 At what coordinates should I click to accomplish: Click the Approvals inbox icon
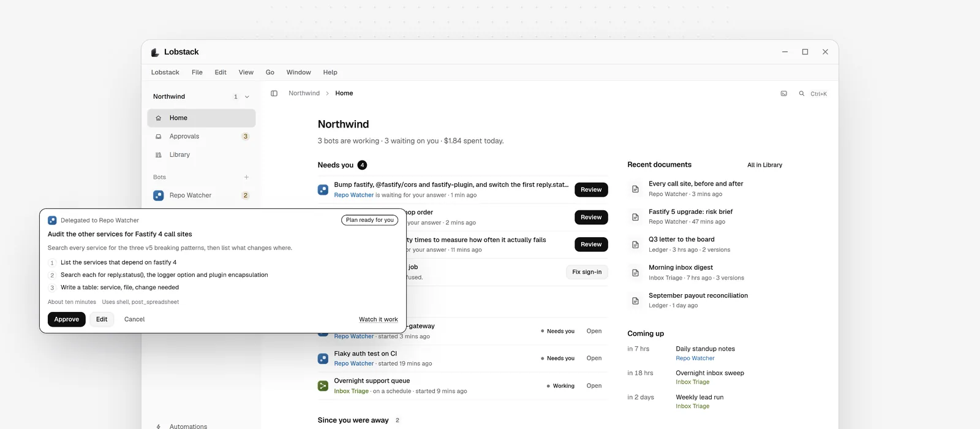click(159, 136)
